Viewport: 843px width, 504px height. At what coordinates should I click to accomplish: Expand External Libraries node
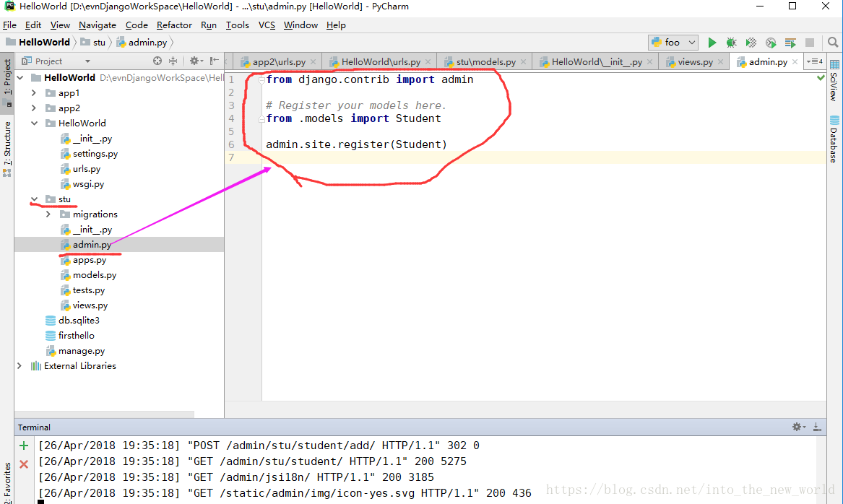coord(20,366)
